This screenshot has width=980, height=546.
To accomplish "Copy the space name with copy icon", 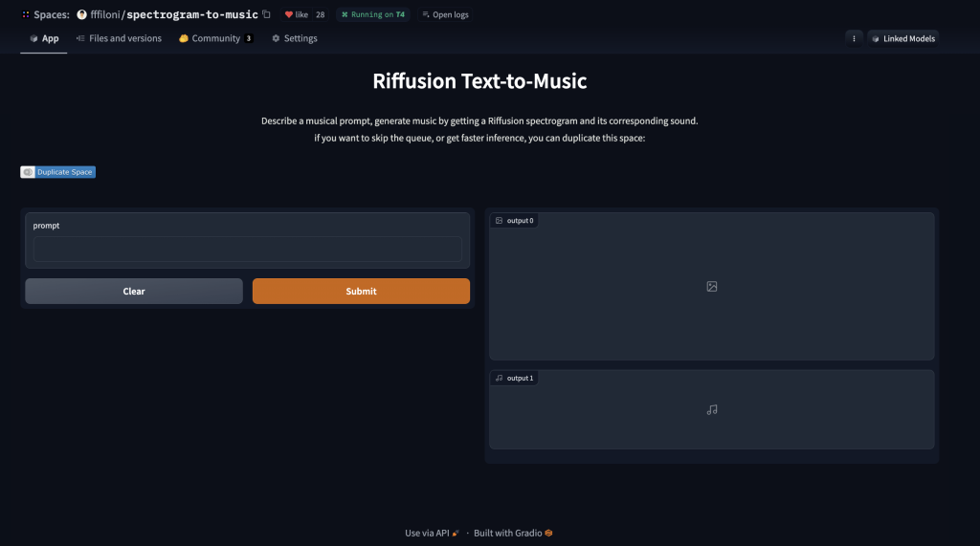I will pos(266,14).
